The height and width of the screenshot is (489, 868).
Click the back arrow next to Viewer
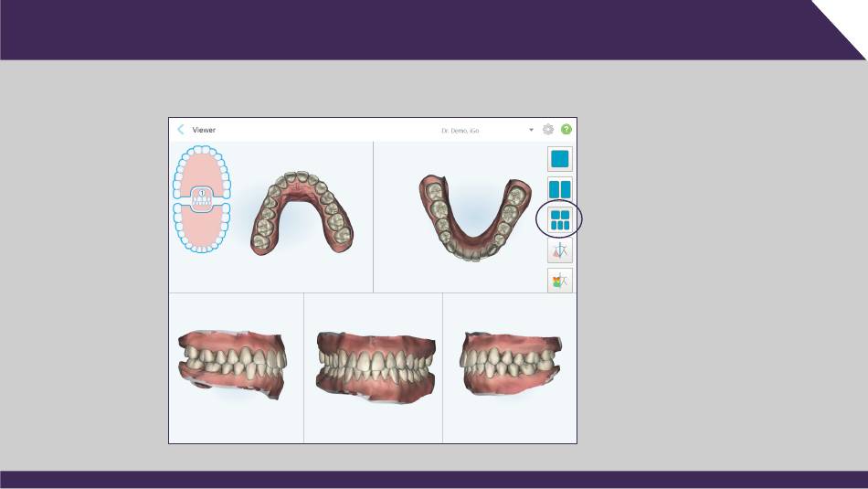(181, 130)
